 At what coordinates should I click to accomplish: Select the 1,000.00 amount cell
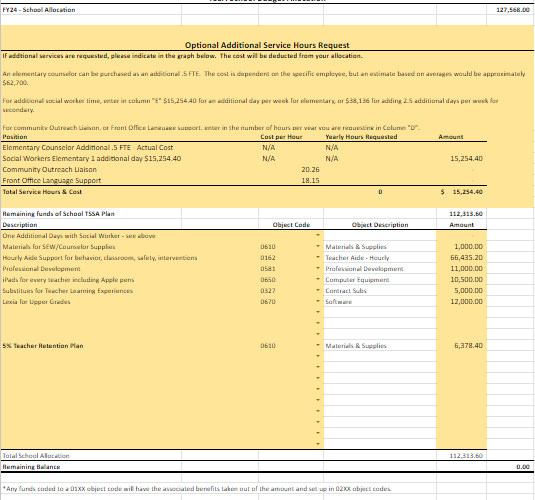[x=468, y=246]
